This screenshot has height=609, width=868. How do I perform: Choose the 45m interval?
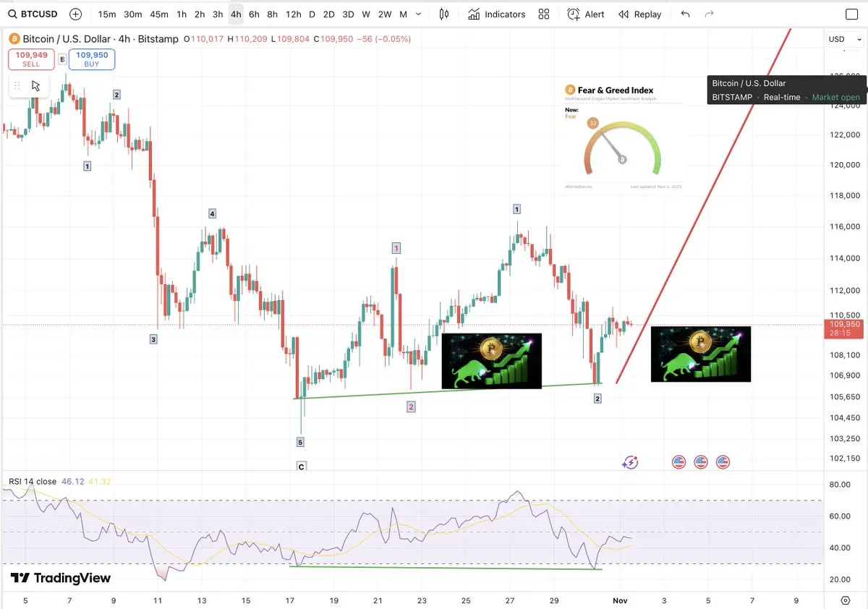pos(159,14)
